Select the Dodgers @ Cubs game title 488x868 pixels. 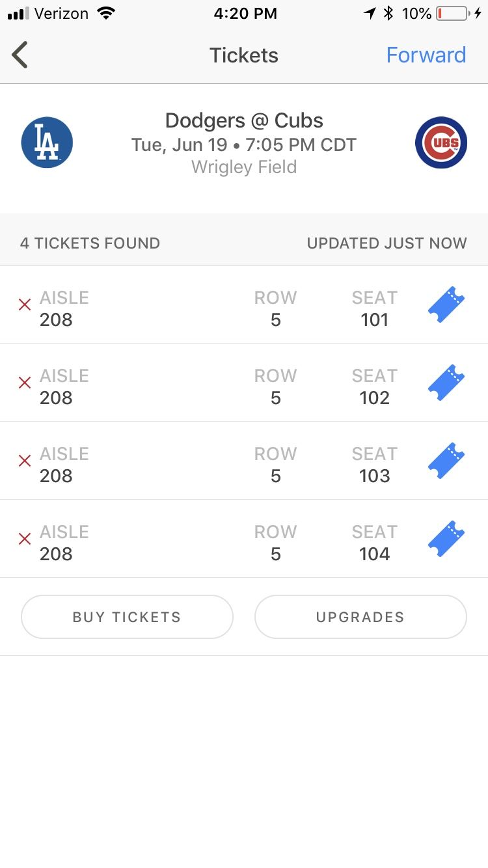244,120
